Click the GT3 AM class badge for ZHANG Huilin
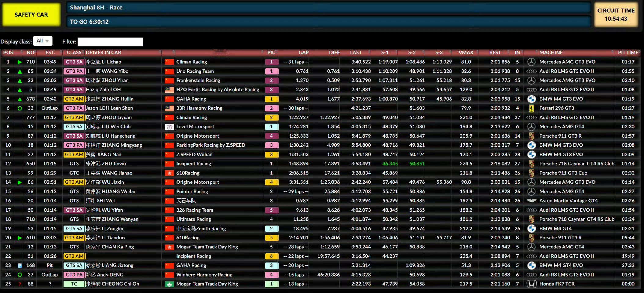This screenshot has width=644, height=293. point(74,99)
